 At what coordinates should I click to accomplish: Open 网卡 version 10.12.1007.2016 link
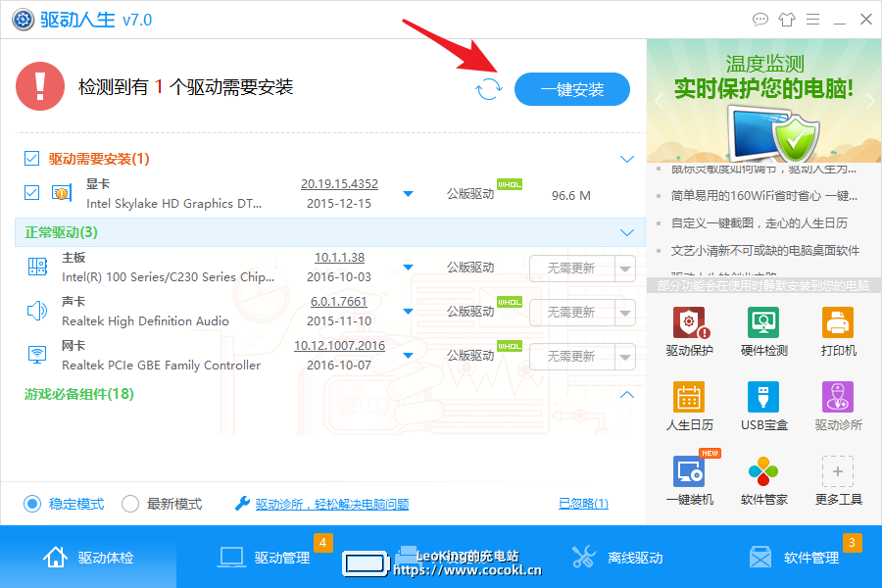pyautogui.click(x=339, y=346)
